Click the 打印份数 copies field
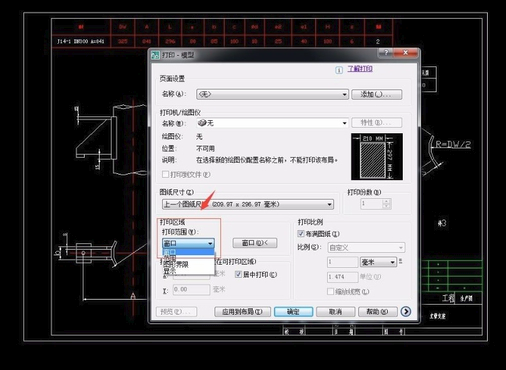This screenshot has width=506, height=370. [x=371, y=203]
